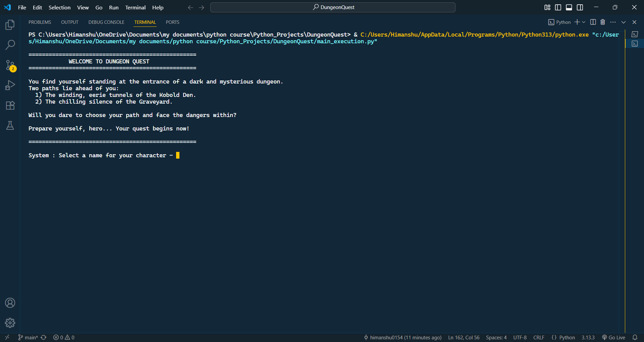644x342 pixels.
Task: Open the Testing flask view
Action: pos(10,125)
